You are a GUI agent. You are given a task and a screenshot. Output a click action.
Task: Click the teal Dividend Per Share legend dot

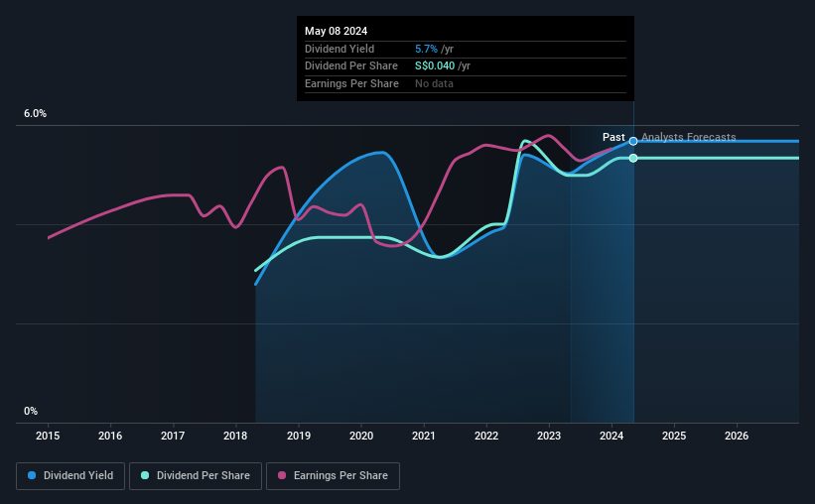click(145, 475)
